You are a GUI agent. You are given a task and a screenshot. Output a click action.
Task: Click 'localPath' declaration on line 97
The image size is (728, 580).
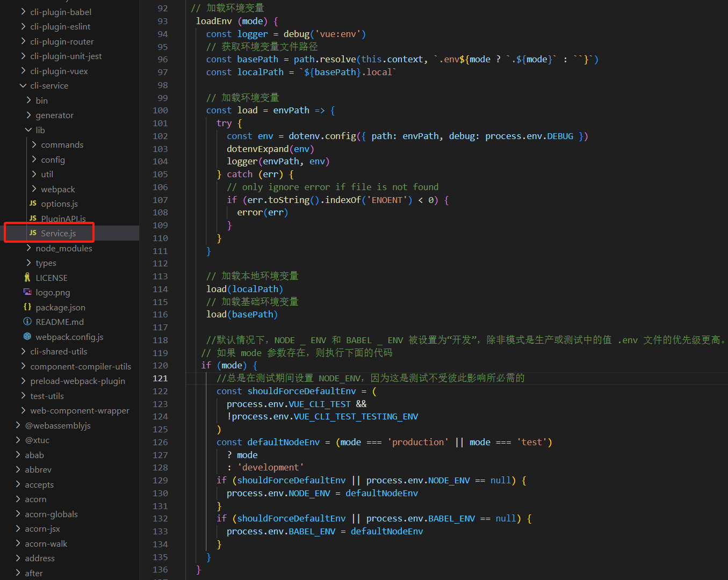[261, 72]
